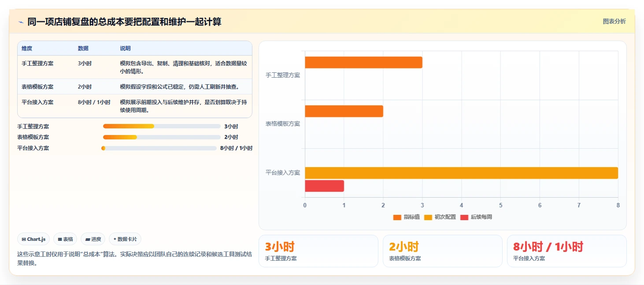Click the 说明 column header
644x285 pixels.
126,49
